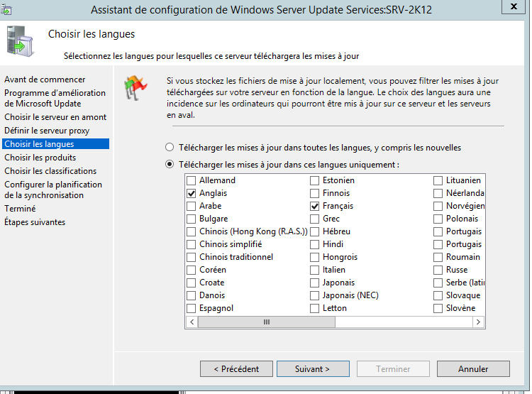Click the horizontal scrollbar thumb of language list
This screenshot has height=394, width=532.
[x=267, y=322]
